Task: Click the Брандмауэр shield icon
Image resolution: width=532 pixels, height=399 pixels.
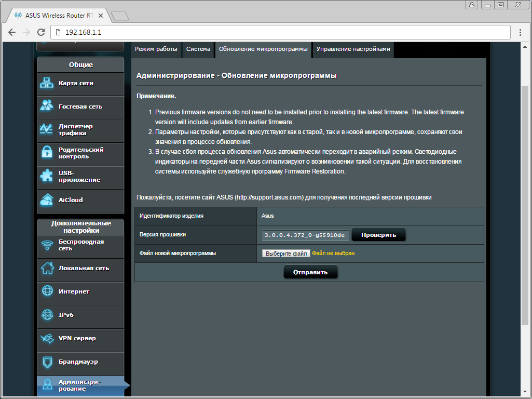Action: click(x=47, y=362)
